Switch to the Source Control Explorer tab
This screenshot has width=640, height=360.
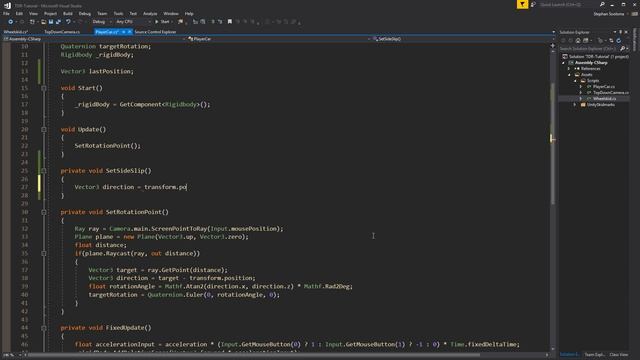point(155,31)
